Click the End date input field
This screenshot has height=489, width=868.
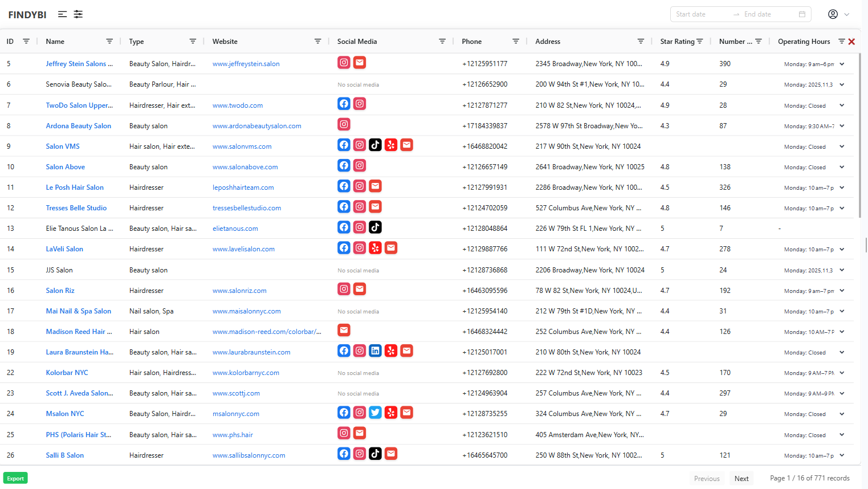click(x=768, y=14)
